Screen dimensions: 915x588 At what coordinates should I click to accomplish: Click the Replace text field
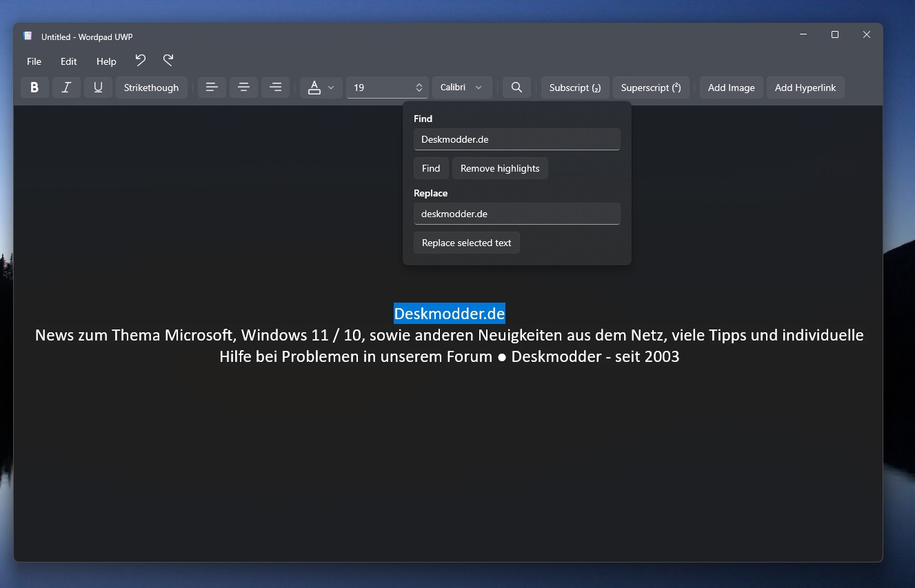coord(516,214)
